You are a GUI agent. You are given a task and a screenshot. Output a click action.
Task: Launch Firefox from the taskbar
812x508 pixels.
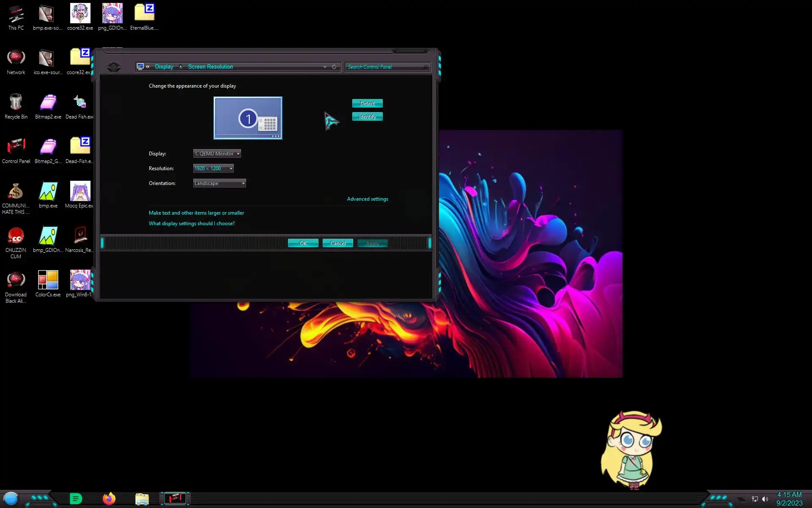(x=109, y=499)
